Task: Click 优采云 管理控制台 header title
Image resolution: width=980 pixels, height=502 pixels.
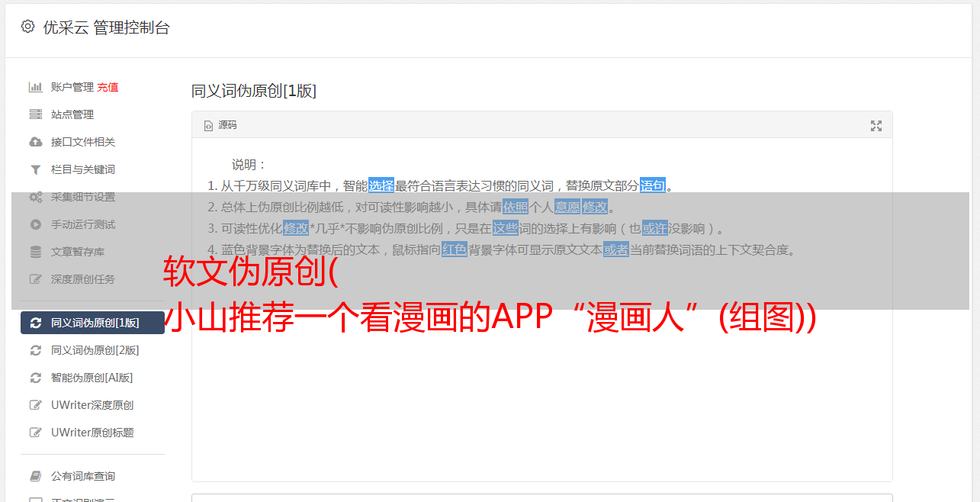Action: (106, 27)
